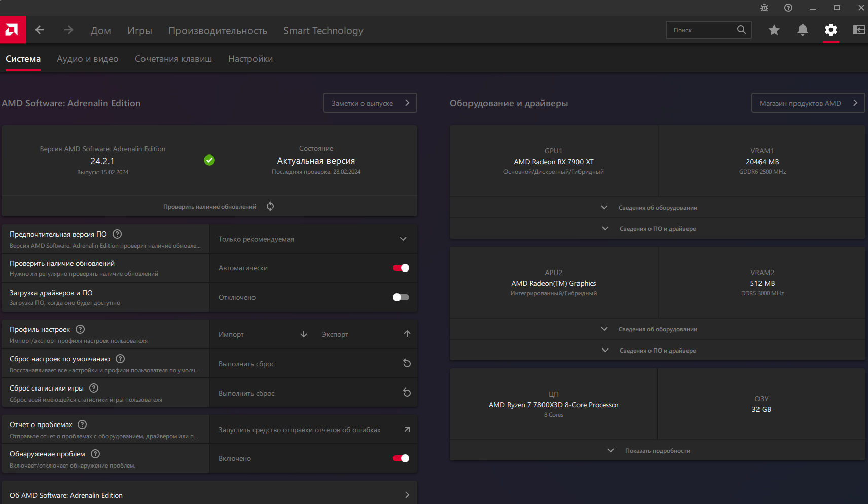The height and width of the screenshot is (504, 868).
Task: Open notifications bell icon
Action: point(802,30)
